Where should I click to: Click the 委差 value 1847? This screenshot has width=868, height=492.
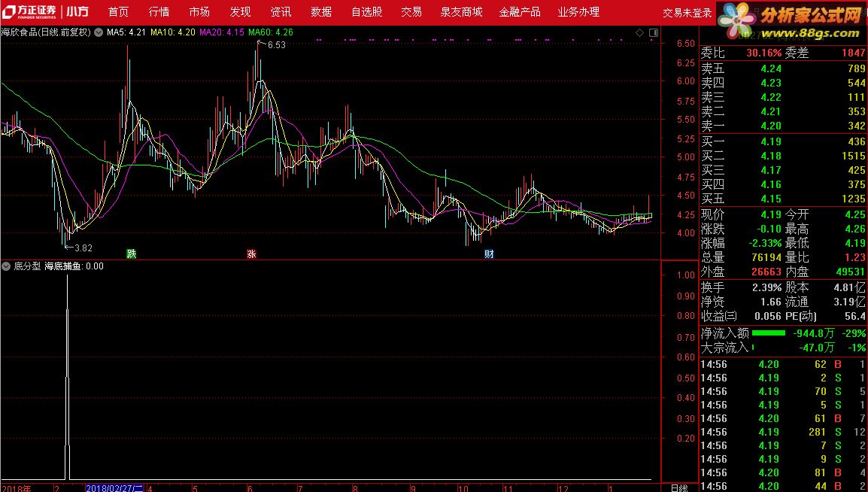click(x=853, y=53)
